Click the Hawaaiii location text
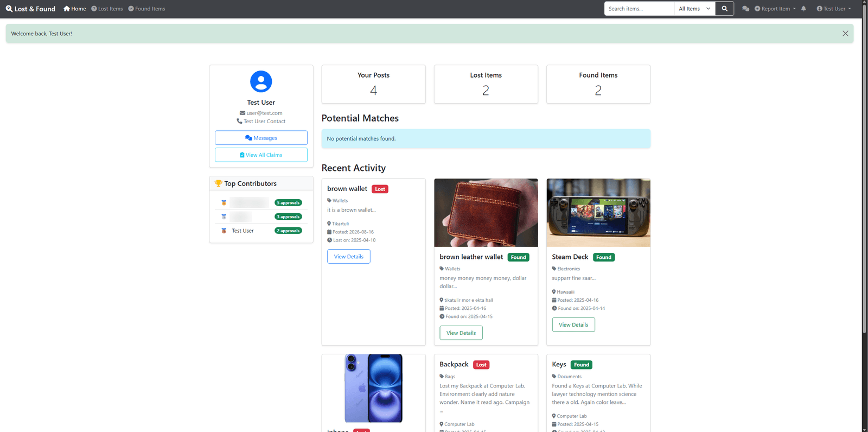This screenshot has height=432, width=868. pos(565,292)
